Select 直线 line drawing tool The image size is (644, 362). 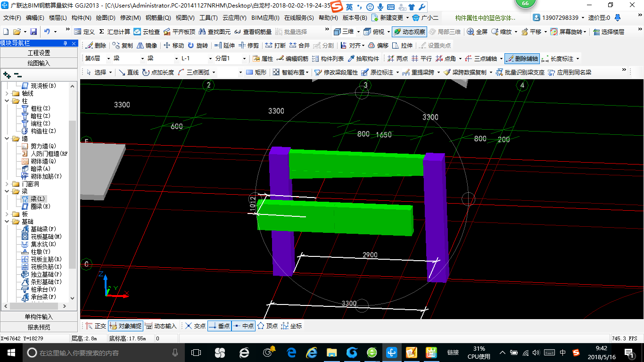click(x=128, y=73)
